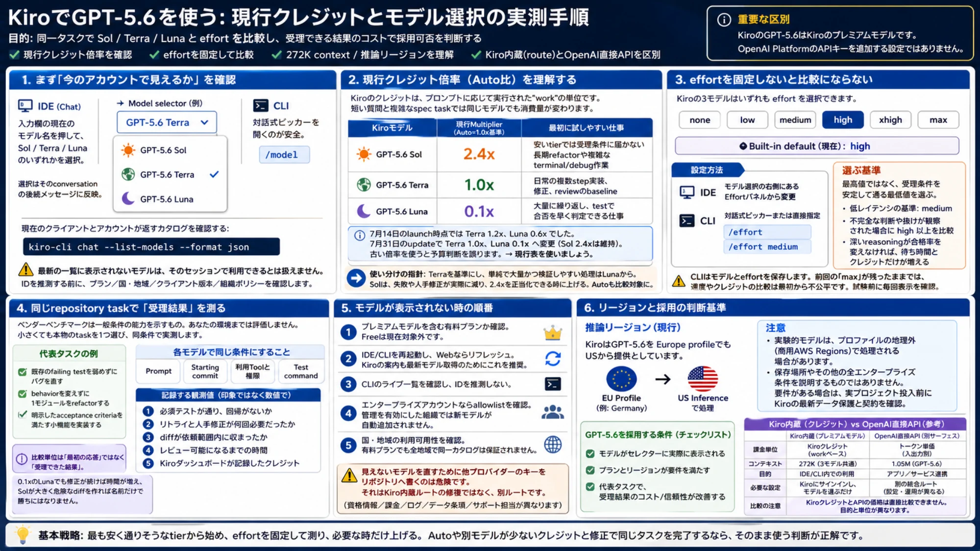The height and width of the screenshot is (551, 980).
Task: Click the arrow icon next to 使い分けの指針
Action: [x=356, y=278]
